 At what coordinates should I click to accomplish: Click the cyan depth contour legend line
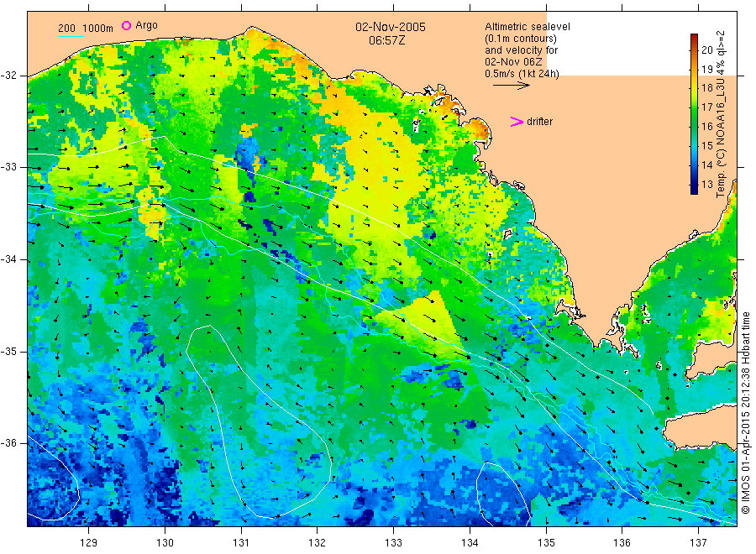point(71,36)
